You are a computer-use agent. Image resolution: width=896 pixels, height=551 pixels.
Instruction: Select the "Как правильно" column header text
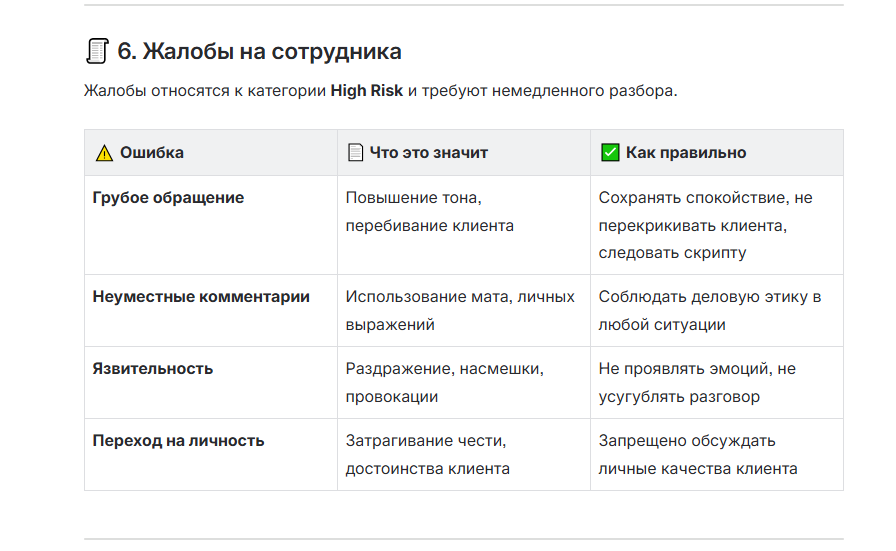pos(686,153)
